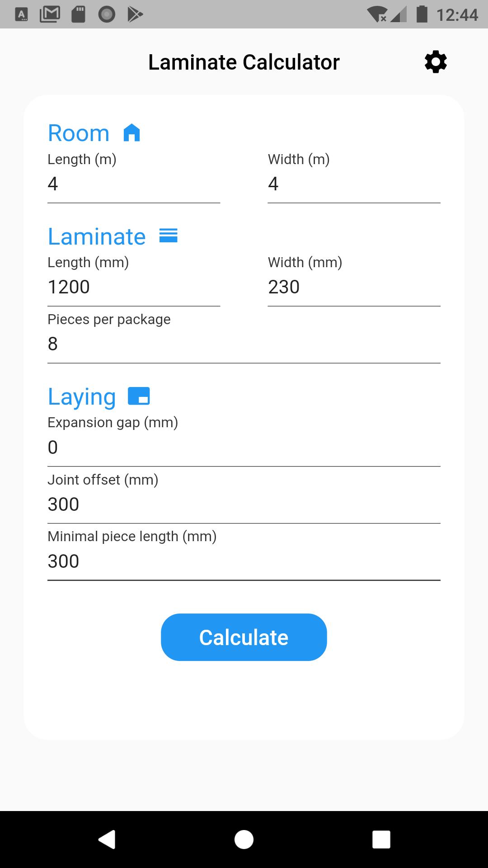
Task: Select the Minimal piece length field
Action: coord(244,554)
